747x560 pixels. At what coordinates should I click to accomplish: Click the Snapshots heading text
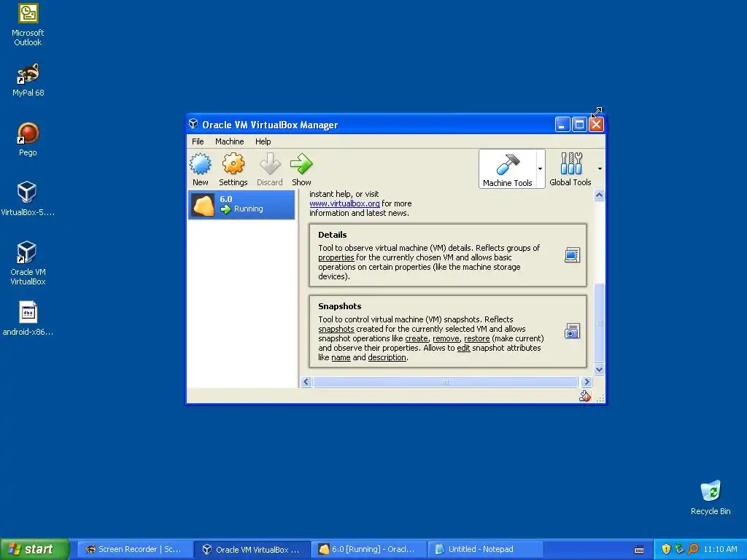click(340, 306)
